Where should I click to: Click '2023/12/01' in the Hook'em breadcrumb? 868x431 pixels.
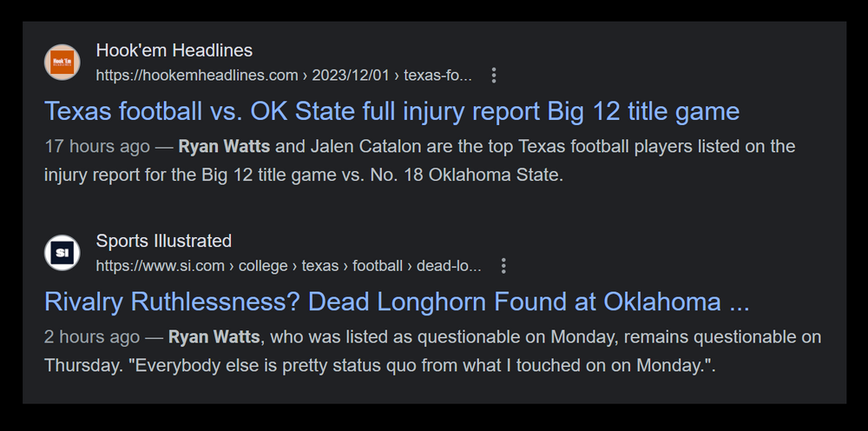(x=351, y=76)
